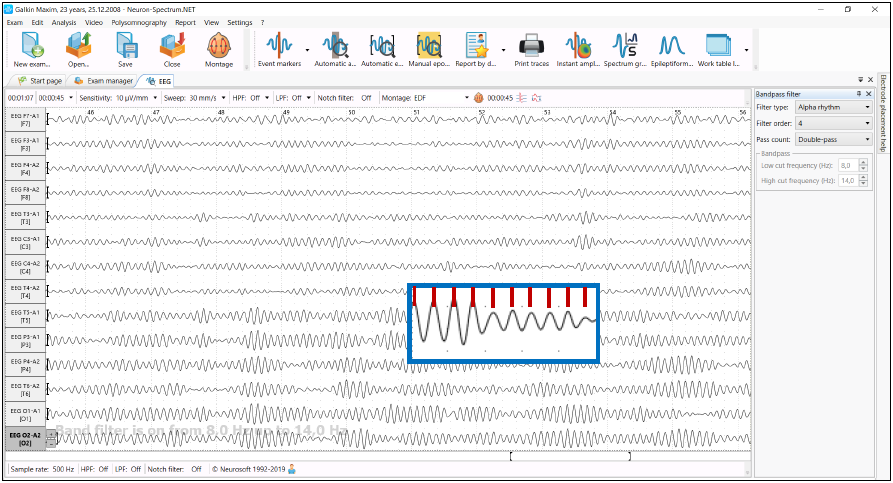Click the last red icon in EEG toolbar
The image size is (893, 483).
point(536,98)
